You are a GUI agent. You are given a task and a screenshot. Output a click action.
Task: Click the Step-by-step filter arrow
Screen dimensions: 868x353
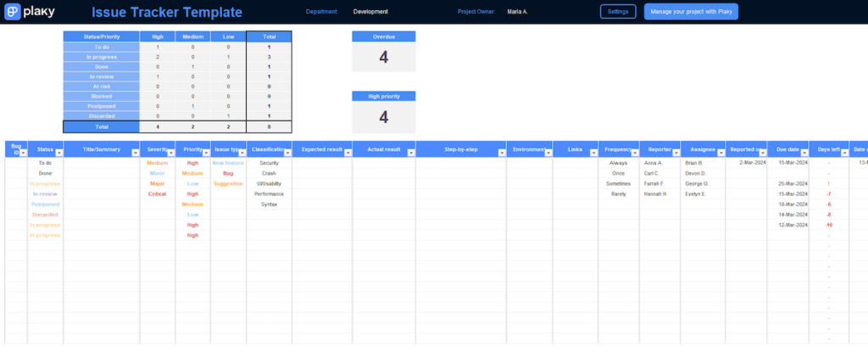(x=501, y=153)
